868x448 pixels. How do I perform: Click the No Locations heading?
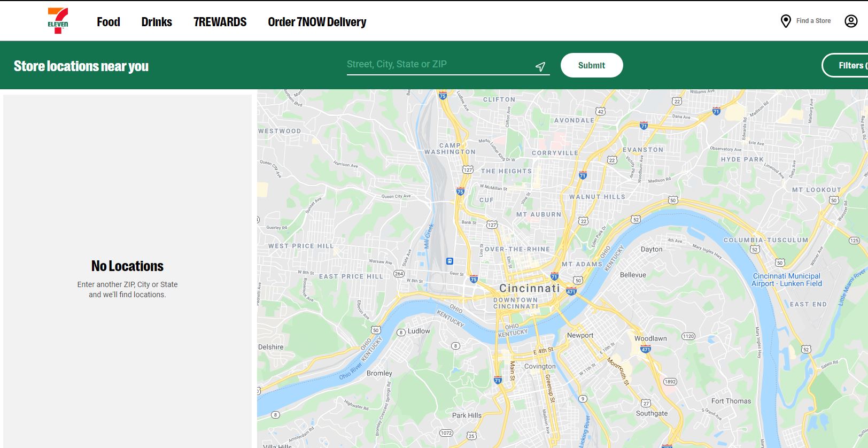pos(127,266)
